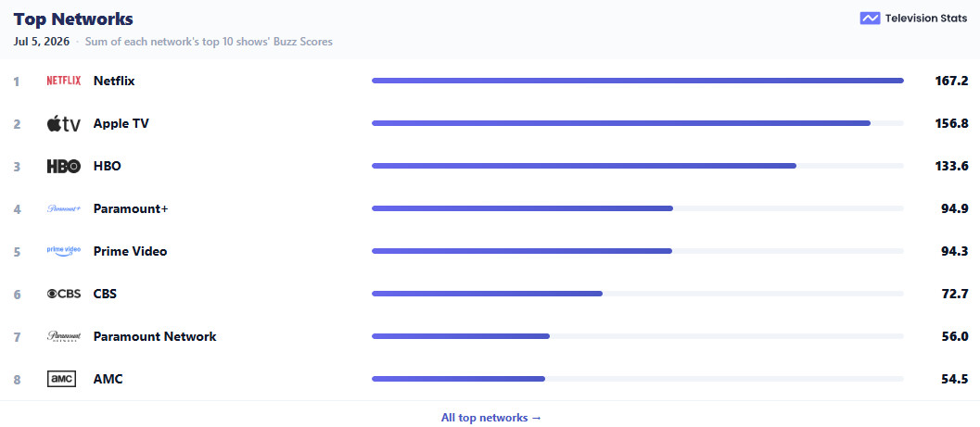
Task: Click the Netflix logo icon
Action: pyautogui.click(x=64, y=81)
